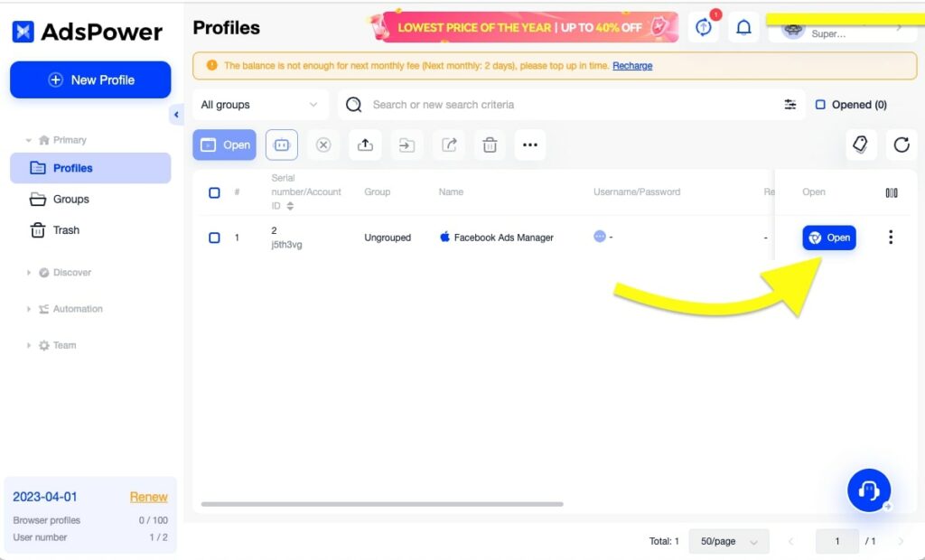Image resolution: width=925 pixels, height=560 pixels.
Task: Toggle the select-all profiles checkbox
Action: 214,192
